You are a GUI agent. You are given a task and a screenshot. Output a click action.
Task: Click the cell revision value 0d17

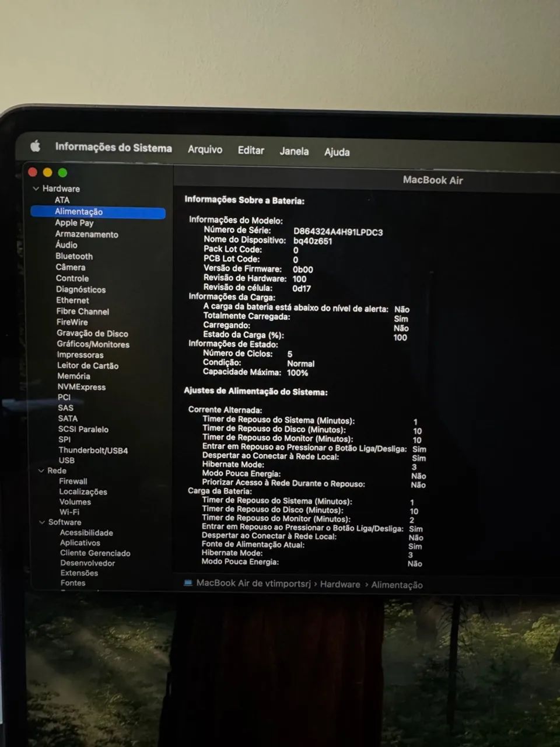(x=302, y=288)
